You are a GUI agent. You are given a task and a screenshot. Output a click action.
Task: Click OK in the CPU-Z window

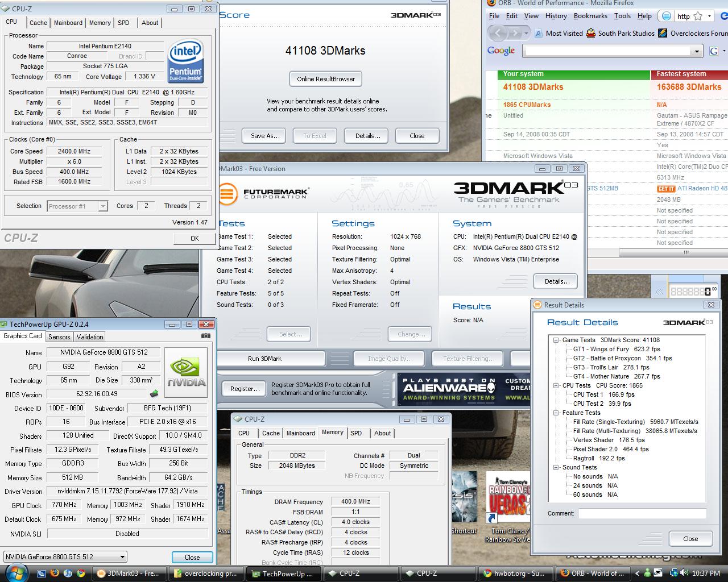click(x=195, y=238)
